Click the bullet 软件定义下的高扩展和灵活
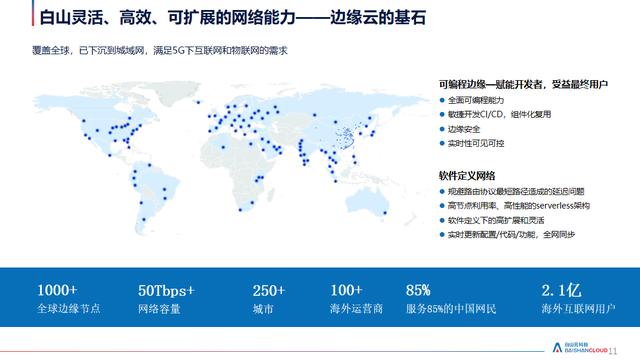 coord(496,220)
